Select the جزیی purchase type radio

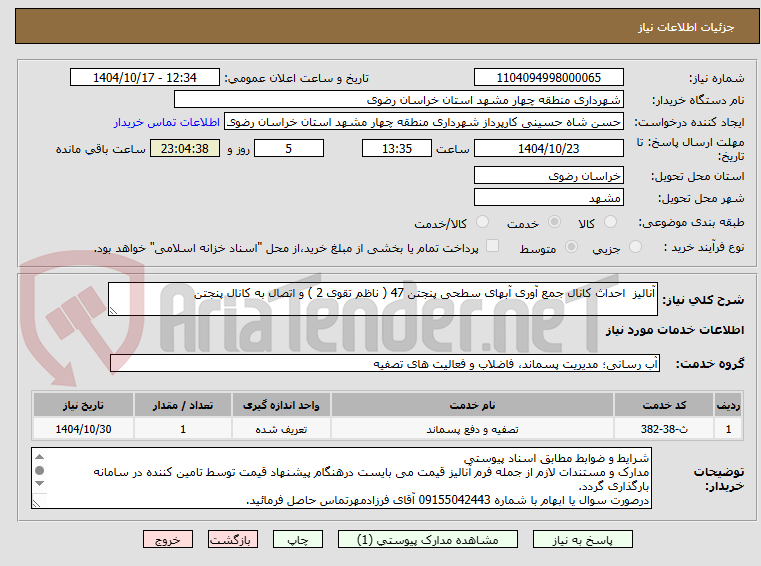635,247
